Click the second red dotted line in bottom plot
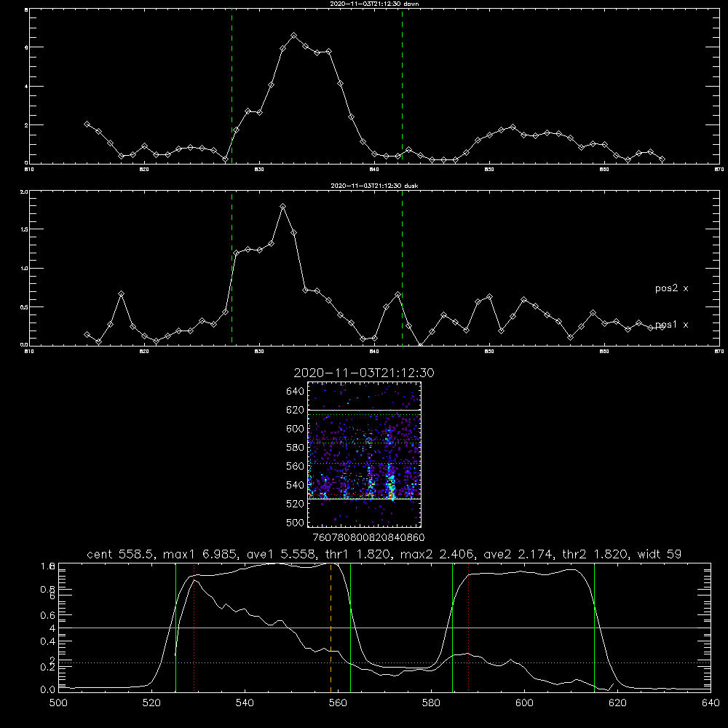The height and width of the screenshot is (728, 728). click(x=468, y=628)
